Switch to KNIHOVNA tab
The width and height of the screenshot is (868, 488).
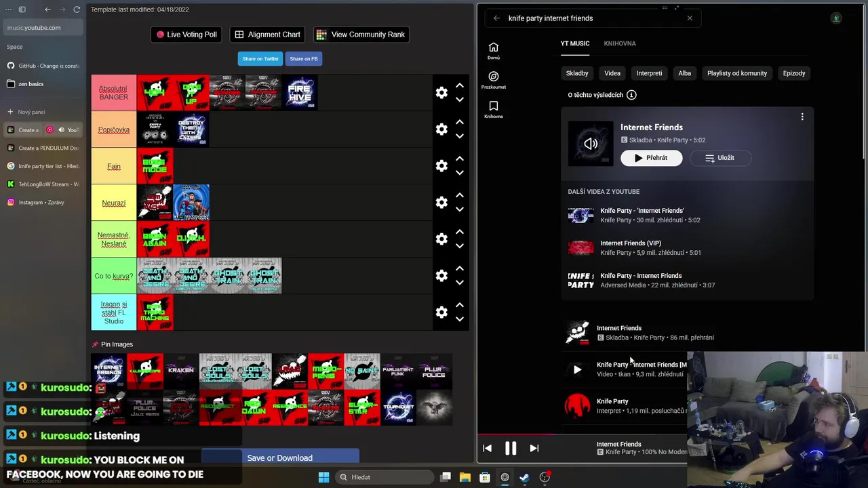point(620,43)
